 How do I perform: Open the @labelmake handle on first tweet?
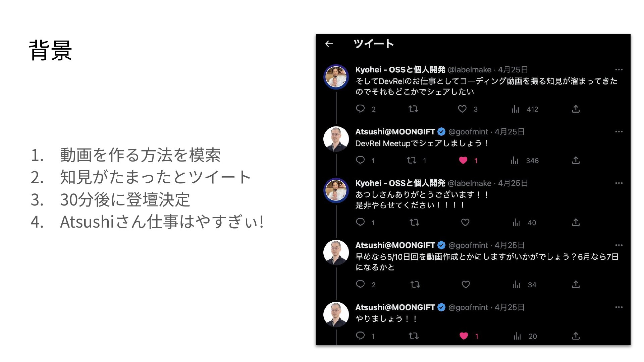pyautogui.click(x=469, y=70)
